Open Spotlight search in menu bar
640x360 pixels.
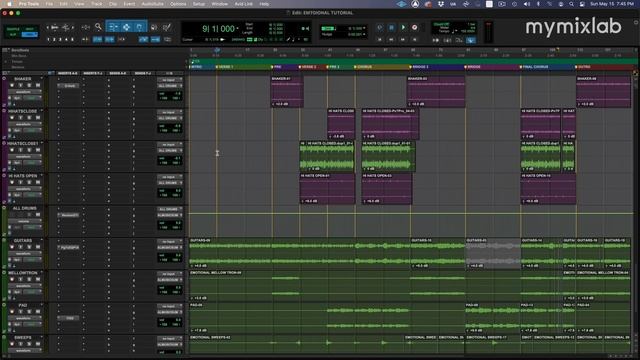pos(571,4)
